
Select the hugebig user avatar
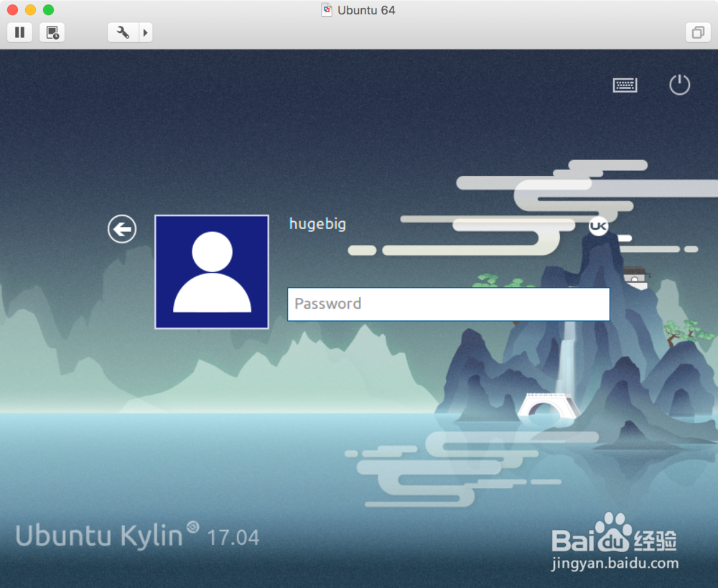[212, 272]
